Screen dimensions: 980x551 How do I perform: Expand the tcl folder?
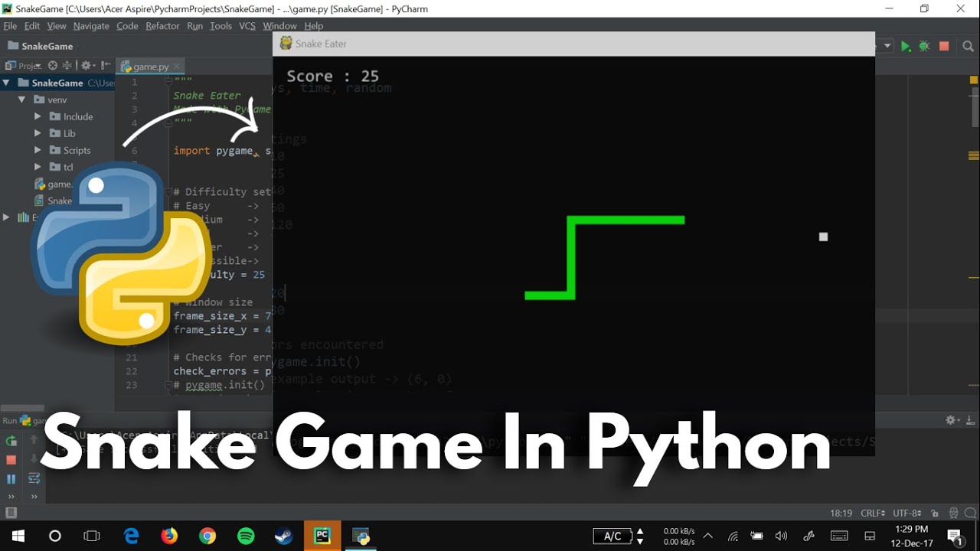tap(38, 167)
